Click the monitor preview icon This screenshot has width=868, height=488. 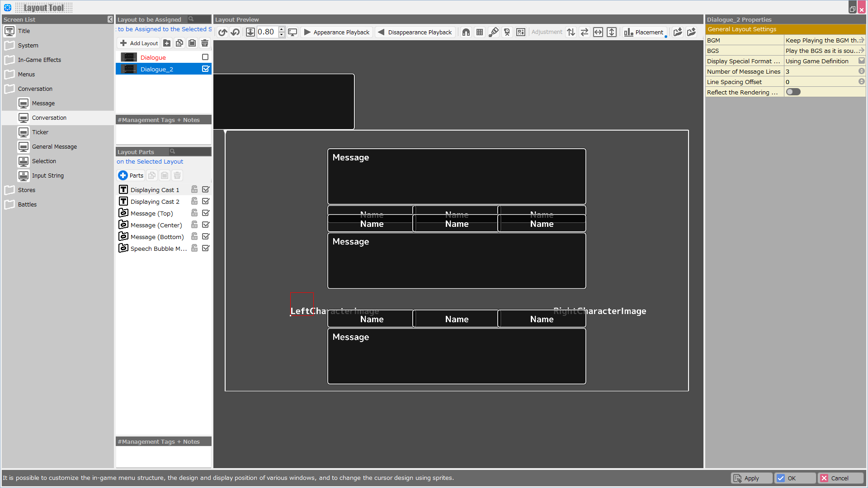coord(292,32)
